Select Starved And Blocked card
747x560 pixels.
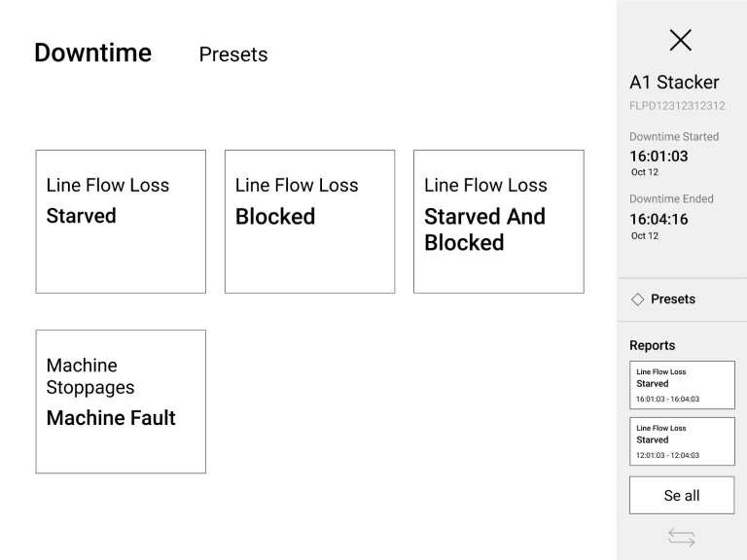[498, 222]
